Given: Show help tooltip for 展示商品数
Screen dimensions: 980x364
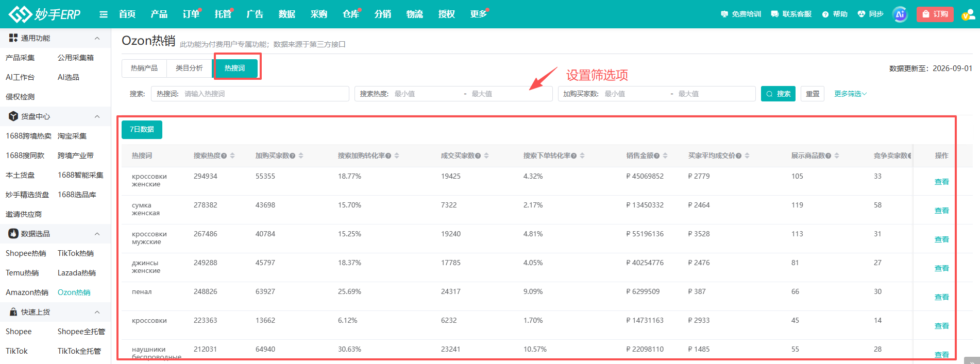Looking at the screenshot, I should click(828, 156).
